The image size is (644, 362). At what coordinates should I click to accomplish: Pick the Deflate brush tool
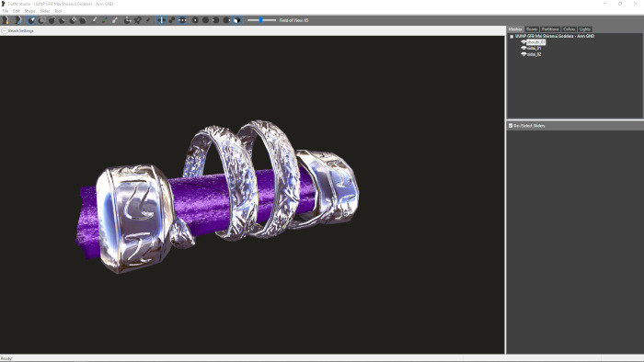pos(62,20)
